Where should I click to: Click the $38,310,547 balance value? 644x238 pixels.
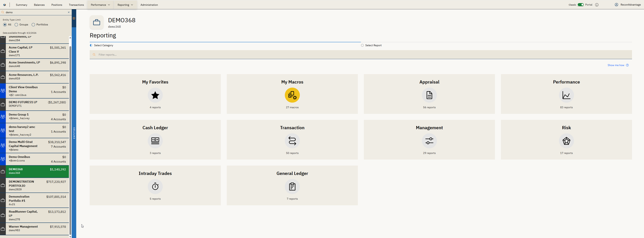(57, 142)
